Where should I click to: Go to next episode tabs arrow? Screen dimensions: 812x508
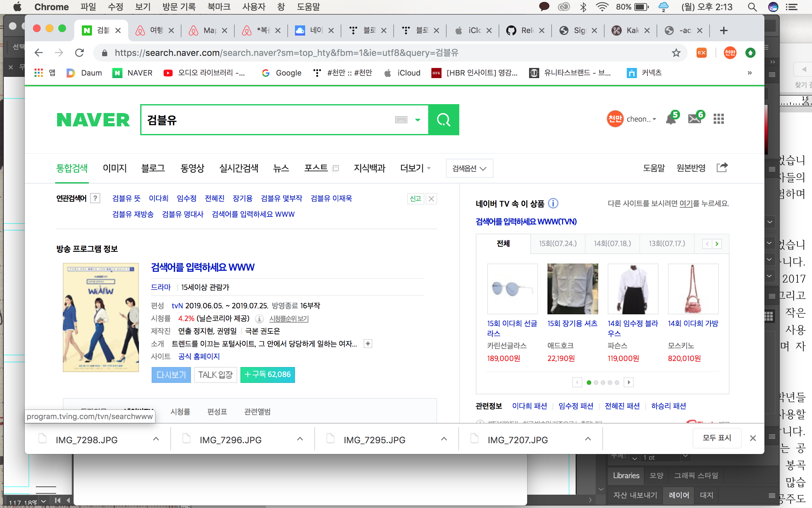[717, 244]
